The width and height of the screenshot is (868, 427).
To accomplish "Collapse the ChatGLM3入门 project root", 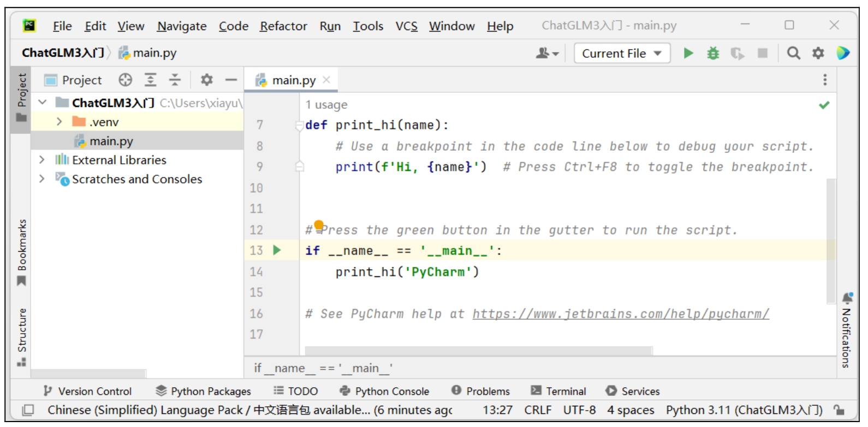I will 42,102.
